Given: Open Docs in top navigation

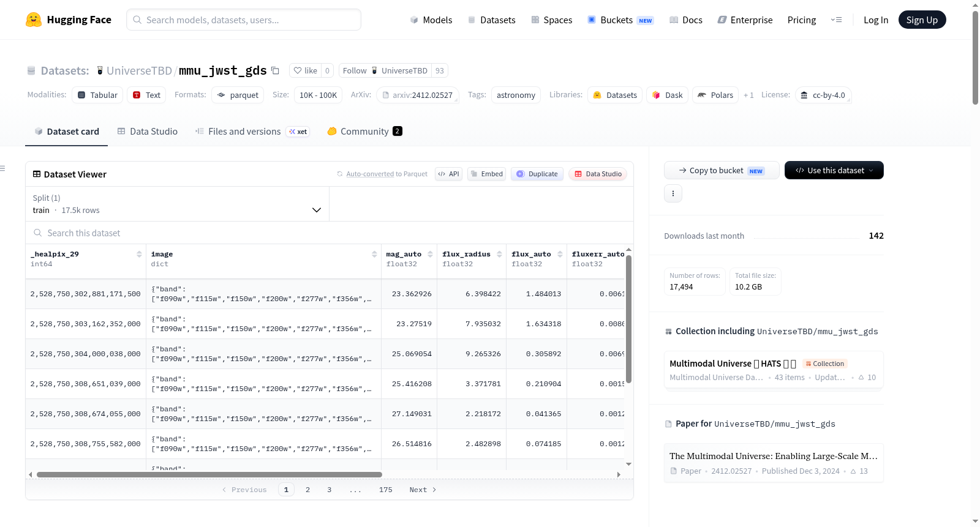Looking at the screenshot, I should 686,20.
